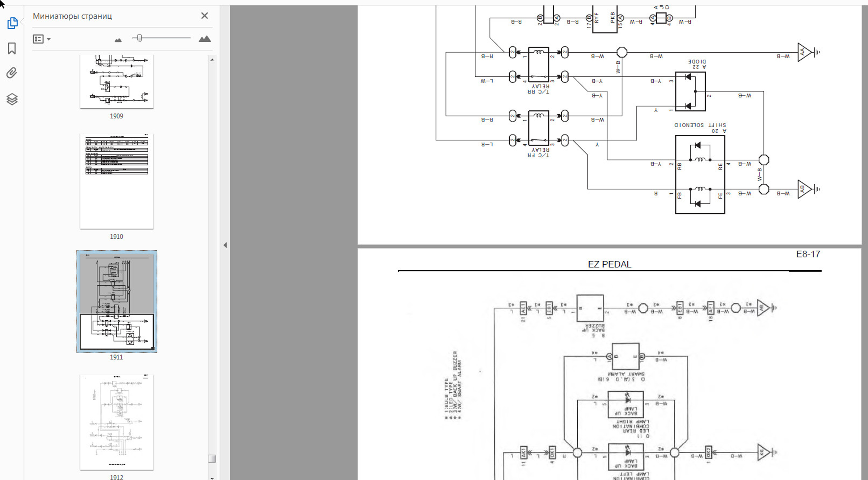Screen dimensions: 868x480
Task: Open the Bookmarks panel icon
Action: [x=12, y=48]
